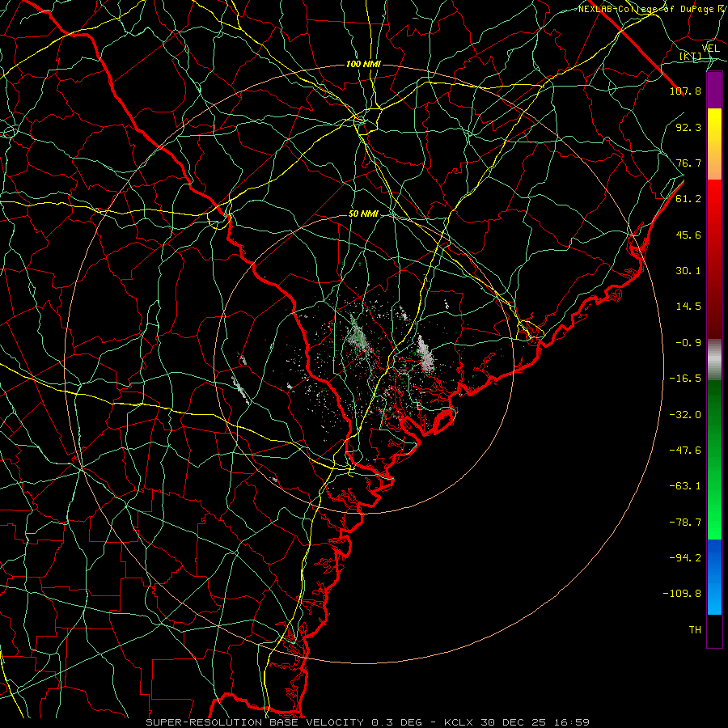
Task: Click the 61.2 velocity scale value
Action: (x=688, y=199)
